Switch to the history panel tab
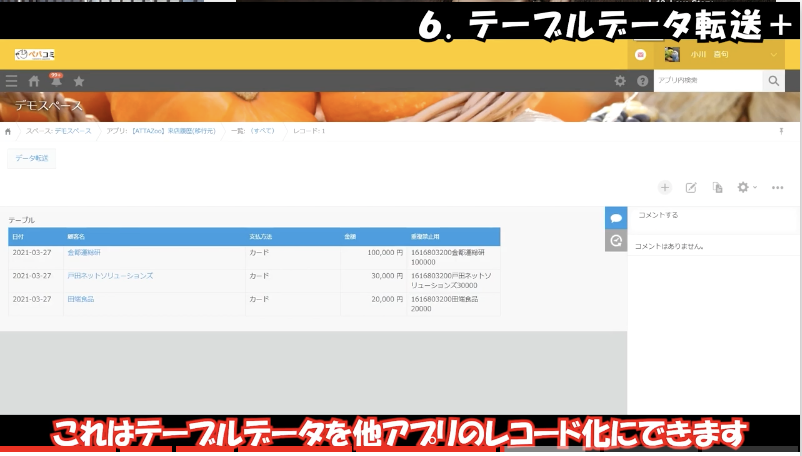Image resolution: width=802 pixels, height=456 pixels. pos(616,241)
